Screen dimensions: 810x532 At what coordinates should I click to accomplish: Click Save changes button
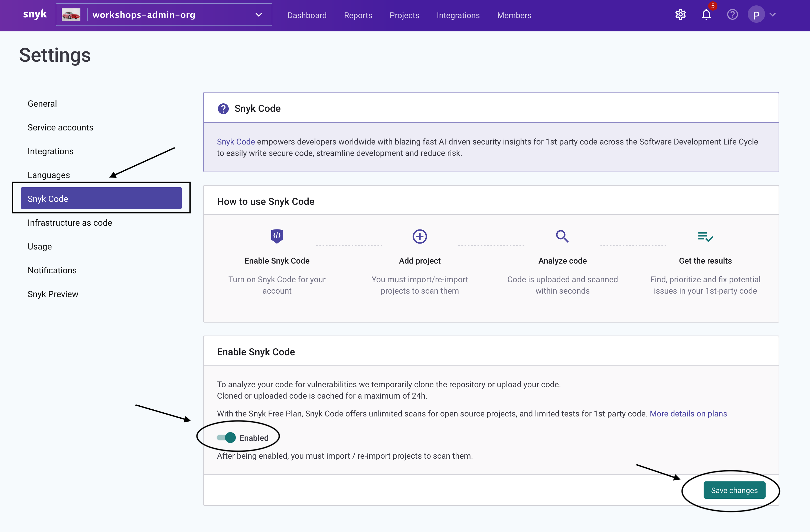coord(734,490)
